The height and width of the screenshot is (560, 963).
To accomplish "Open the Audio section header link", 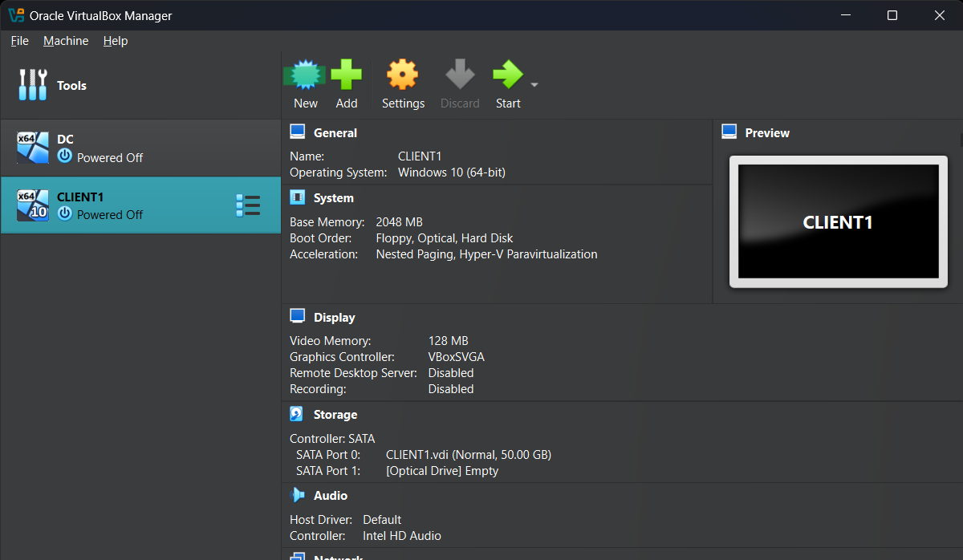I will pyautogui.click(x=331, y=496).
